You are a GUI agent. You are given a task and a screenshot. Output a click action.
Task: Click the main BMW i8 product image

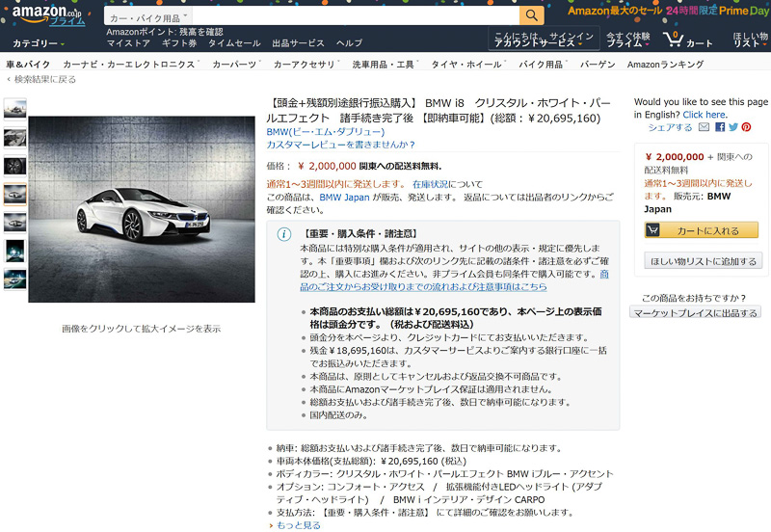[142, 209]
